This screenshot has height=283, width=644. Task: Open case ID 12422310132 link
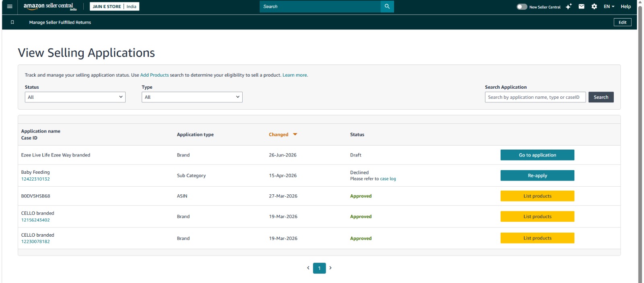[x=35, y=179]
